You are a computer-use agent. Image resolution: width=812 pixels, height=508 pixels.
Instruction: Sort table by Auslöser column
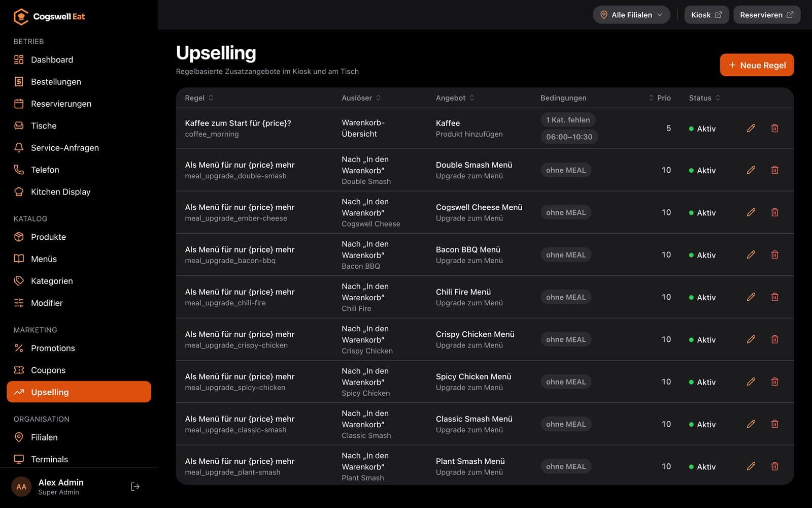361,98
